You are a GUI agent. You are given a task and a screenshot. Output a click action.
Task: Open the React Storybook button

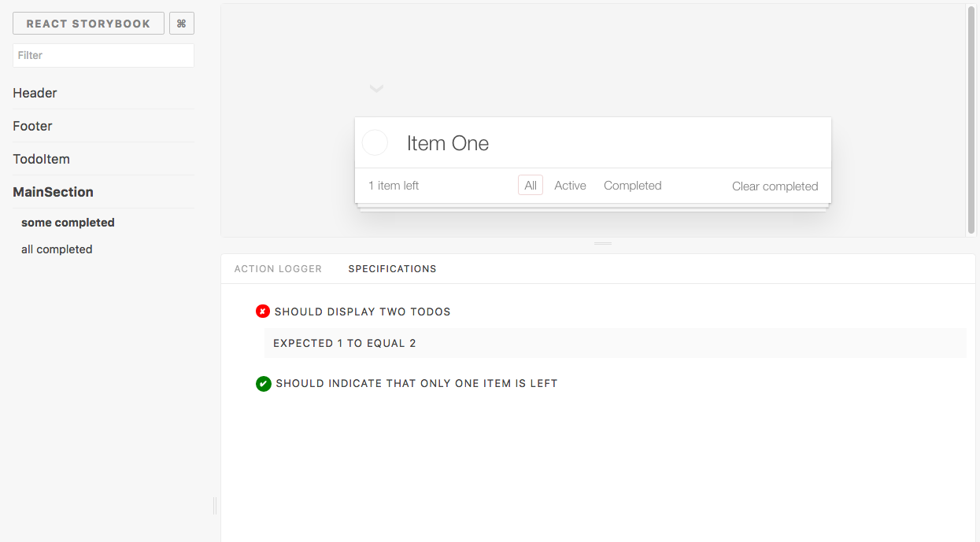click(x=88, y=24)
